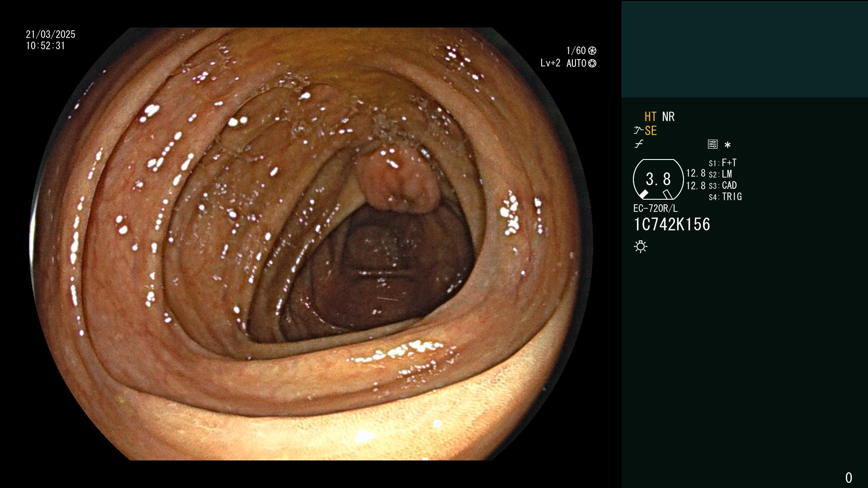Click the 1/60 shutter speed value
This screenshot has height=488, width=868.
(576, 51)
